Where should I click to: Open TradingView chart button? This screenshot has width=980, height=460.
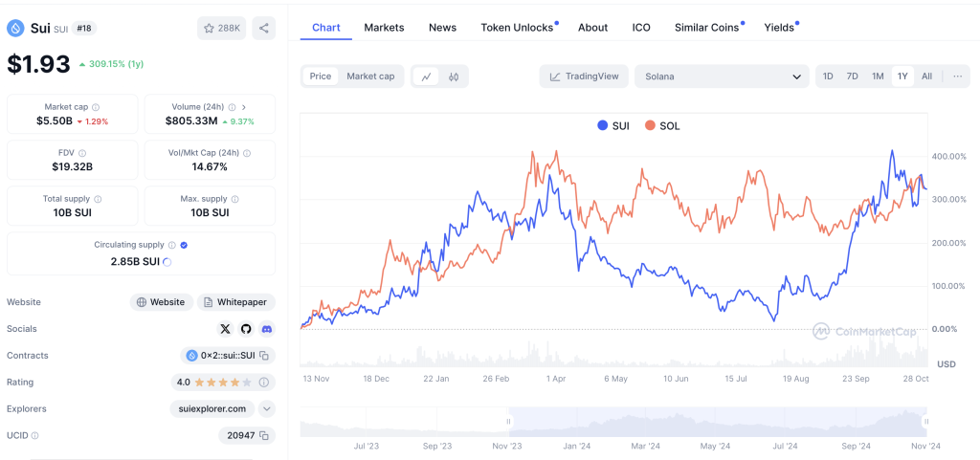585,77
